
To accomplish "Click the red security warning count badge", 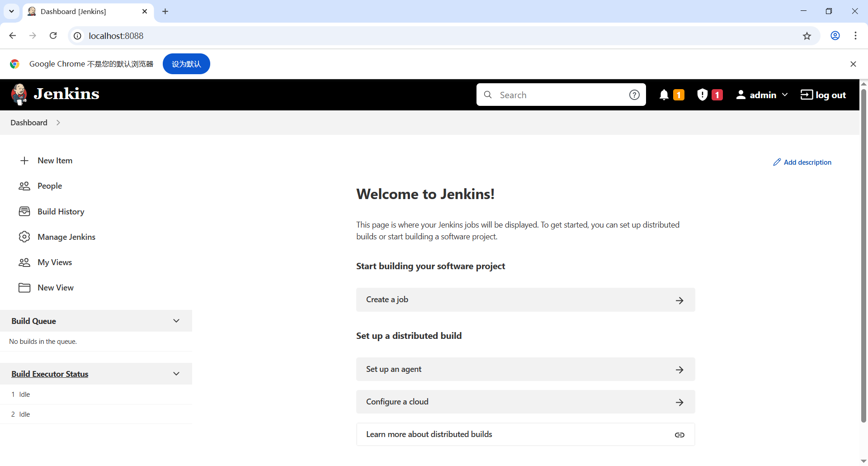I will click(x=717, y=95).
